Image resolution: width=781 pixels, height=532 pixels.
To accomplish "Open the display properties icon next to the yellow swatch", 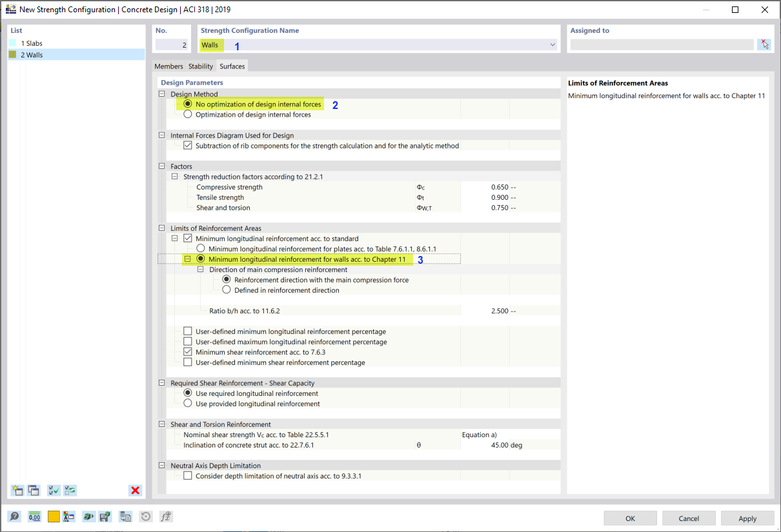I will tap(69, 517).
